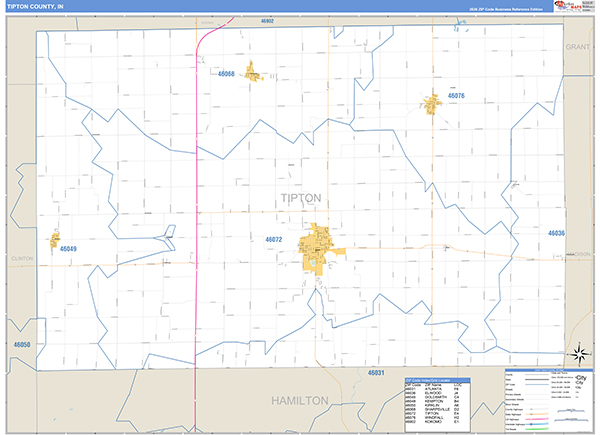Click the ATLANTA row in the ZIP index
This screenshot has height=435, width=600.
432,389
